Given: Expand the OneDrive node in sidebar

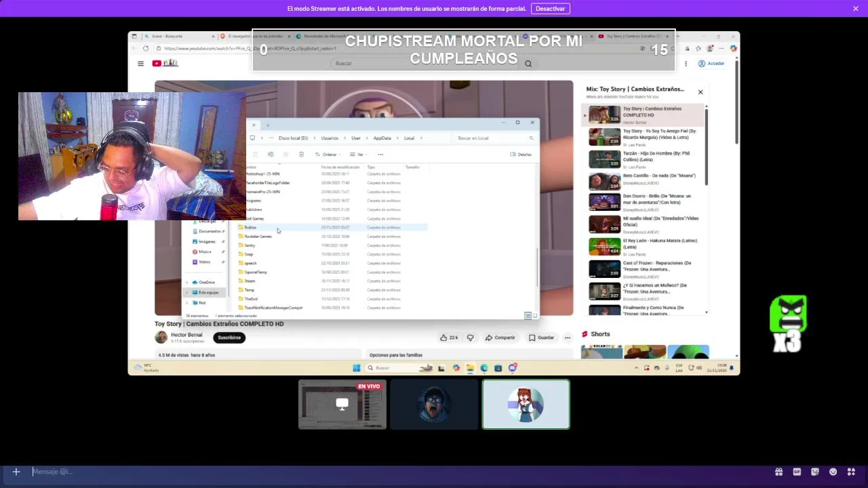Looking at the screenshot, I should click(188, 282).
